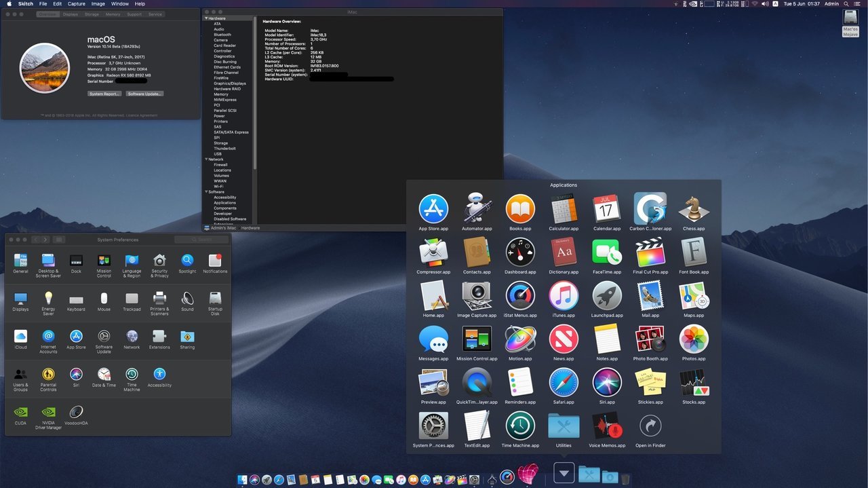
Task: Collapse Network section in System Information sidebar
Action: tap(205, 159)
